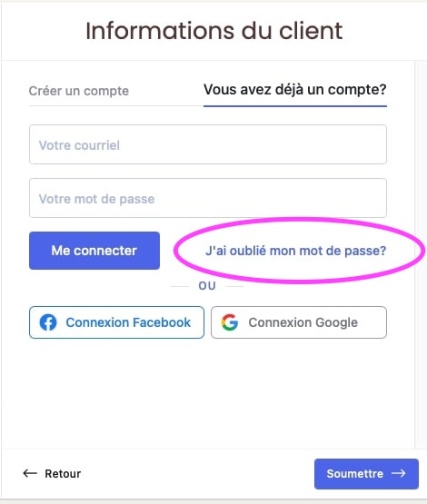
Task: Click the vertical scrollbar strip on the right
Action: coord(421,254)
